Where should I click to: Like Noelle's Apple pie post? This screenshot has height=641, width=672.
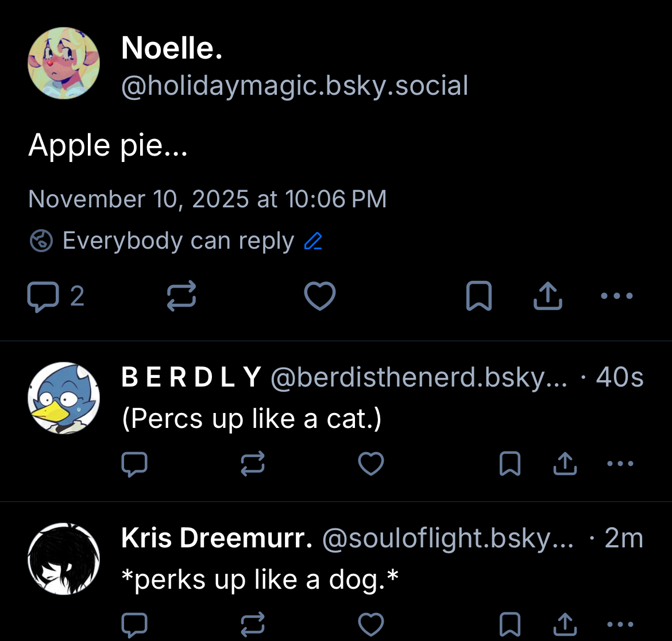[x=319, y=296]
